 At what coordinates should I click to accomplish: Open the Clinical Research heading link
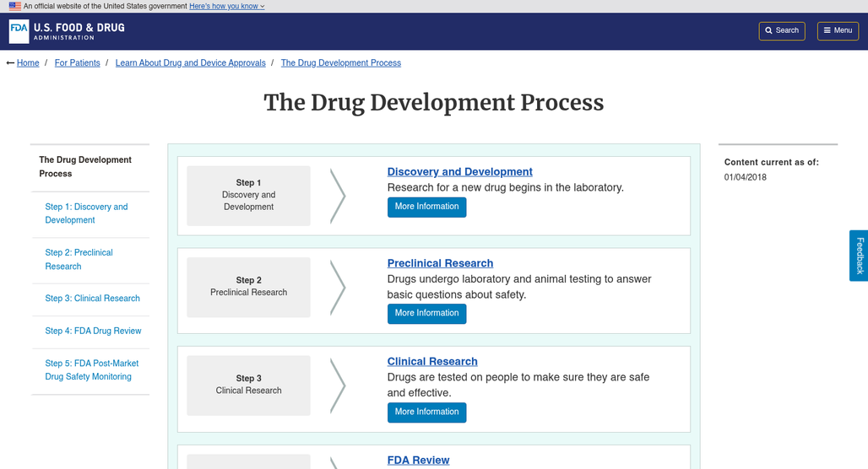(432, 362)
